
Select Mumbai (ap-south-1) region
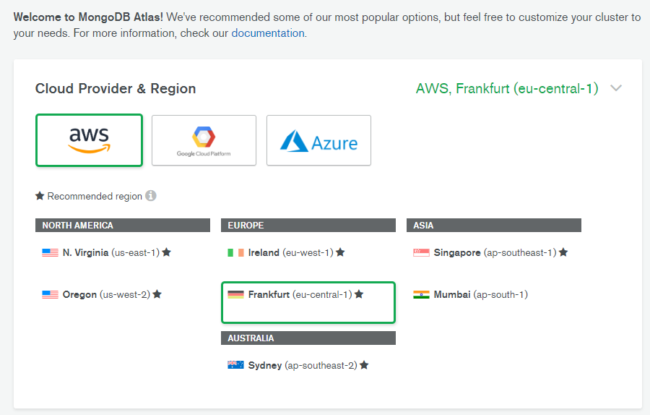tap(471, 294)
